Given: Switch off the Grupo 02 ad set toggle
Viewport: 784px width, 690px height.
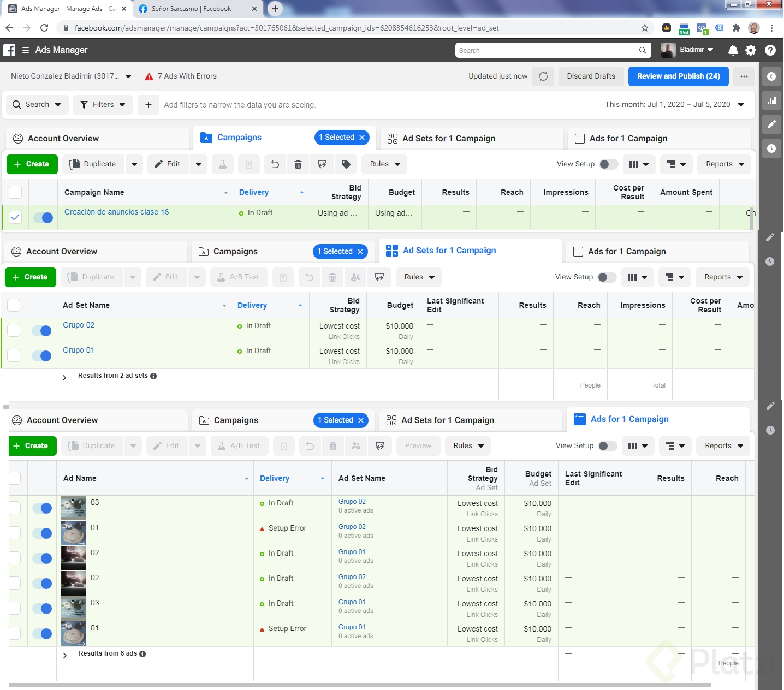Looking at the screenshot, I should tap(41, 331).
